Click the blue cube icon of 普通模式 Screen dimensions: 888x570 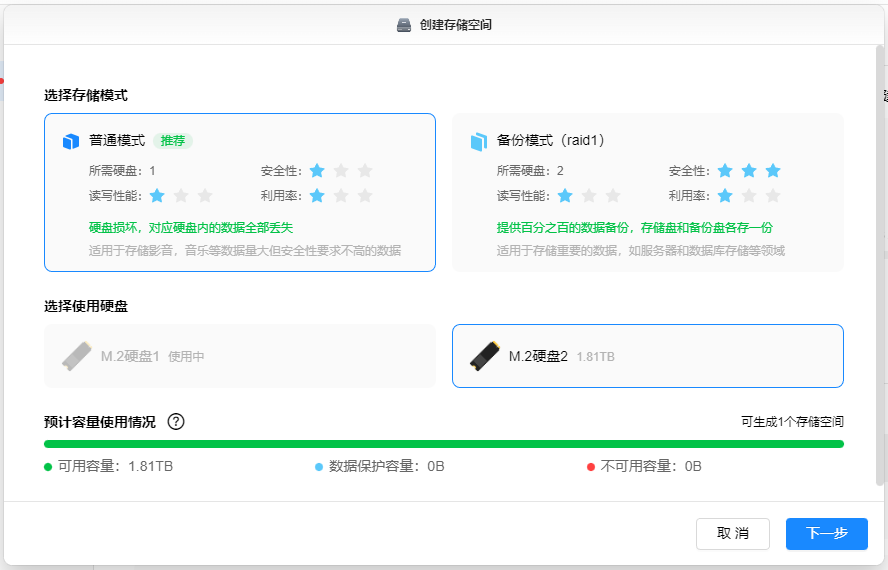(x=70, y=142)
